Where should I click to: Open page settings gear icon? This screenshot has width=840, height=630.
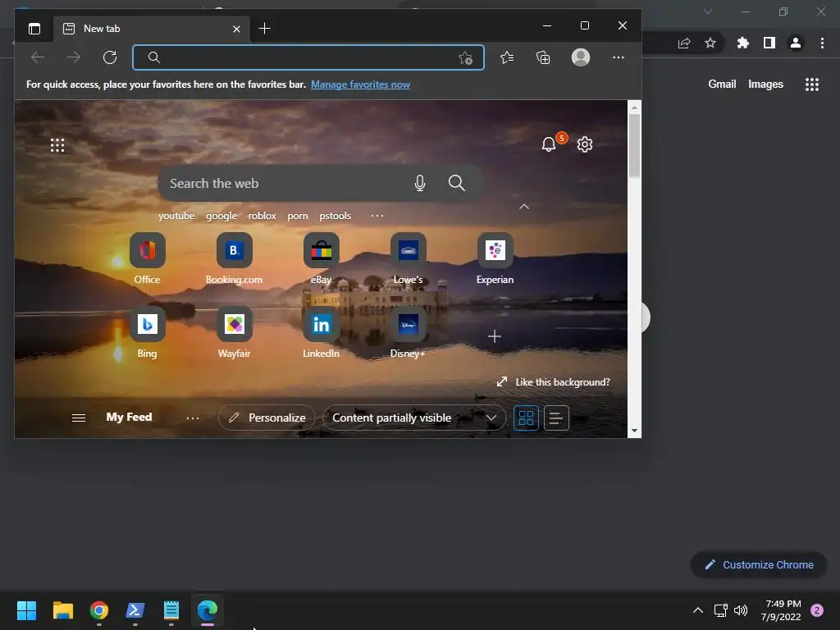click(x=585, y=144)
